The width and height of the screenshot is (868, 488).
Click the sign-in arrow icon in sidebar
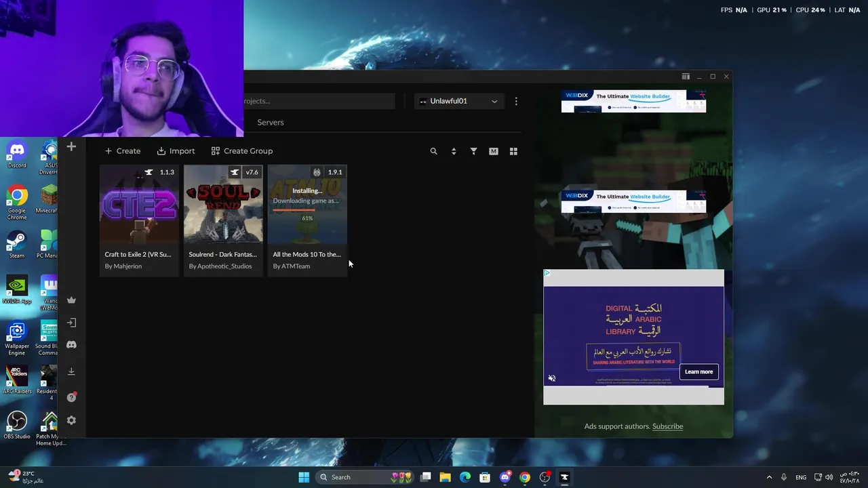pyautogui.click(x=71, y=323)
